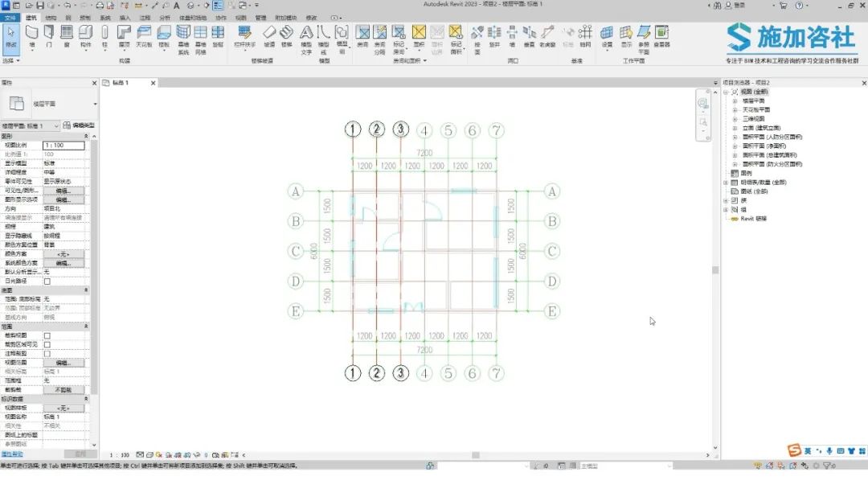The width and height of the screenshot is (868, 489).
Task: Expand 立面 (建筑立面) in project browser
Action: coord(735,128)
